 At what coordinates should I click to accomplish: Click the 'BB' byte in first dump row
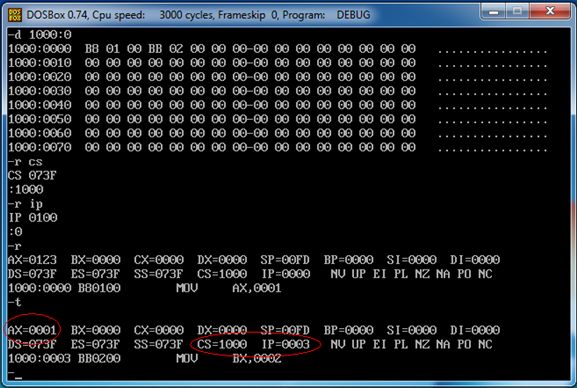click(x=155, y=49)
